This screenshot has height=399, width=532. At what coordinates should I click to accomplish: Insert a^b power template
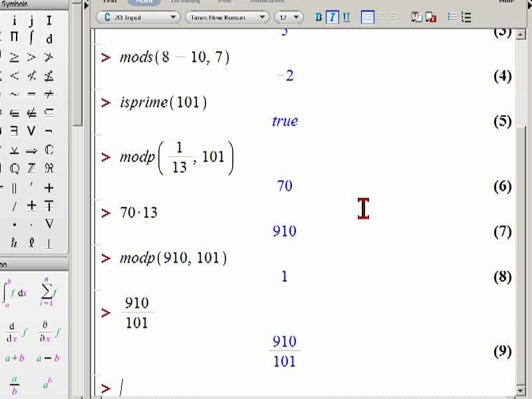[47, 384]
